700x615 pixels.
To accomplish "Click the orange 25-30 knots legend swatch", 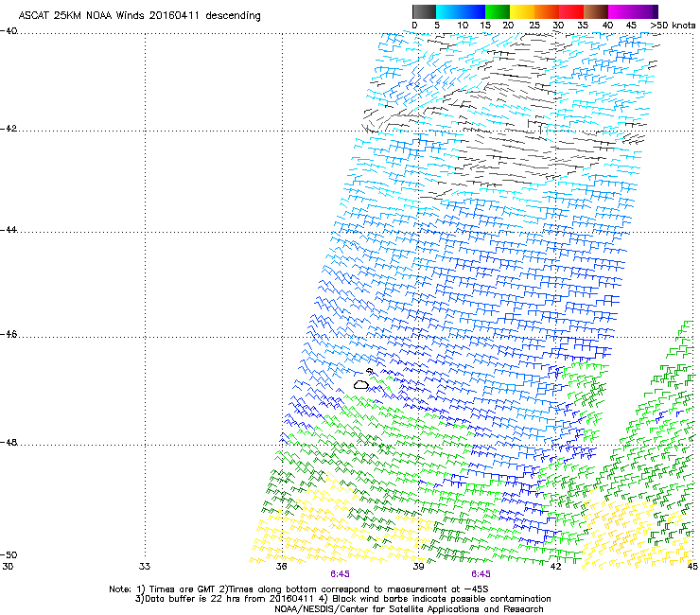I will tap(547, 11).
